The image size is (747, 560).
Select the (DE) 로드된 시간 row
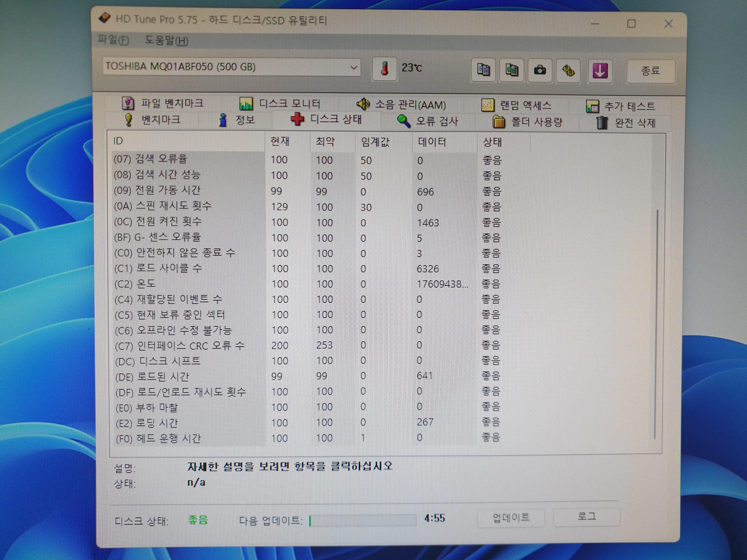pos(307,376)
